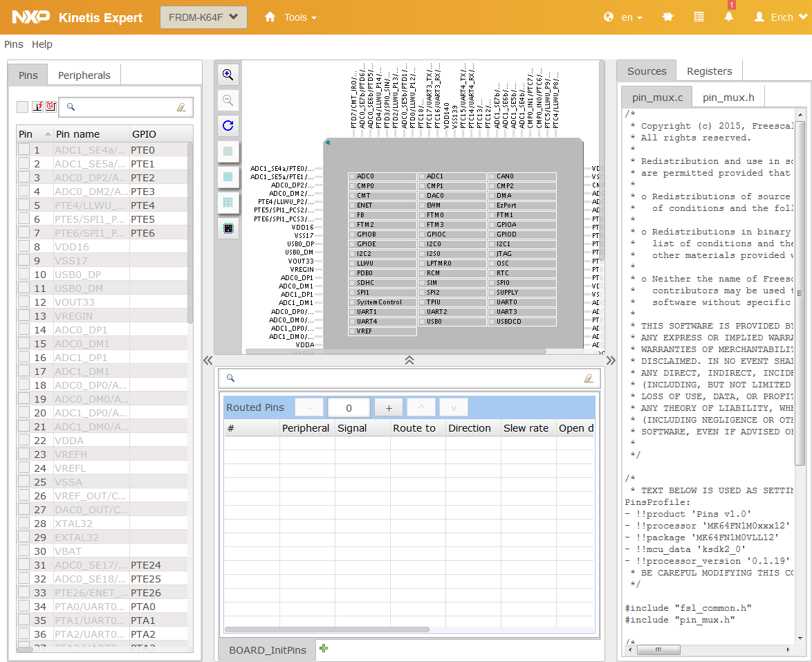The height and width of the screenshot is (662, 812).
Task: Click the red alarm clock filter icon
Action: click(50, 107)
